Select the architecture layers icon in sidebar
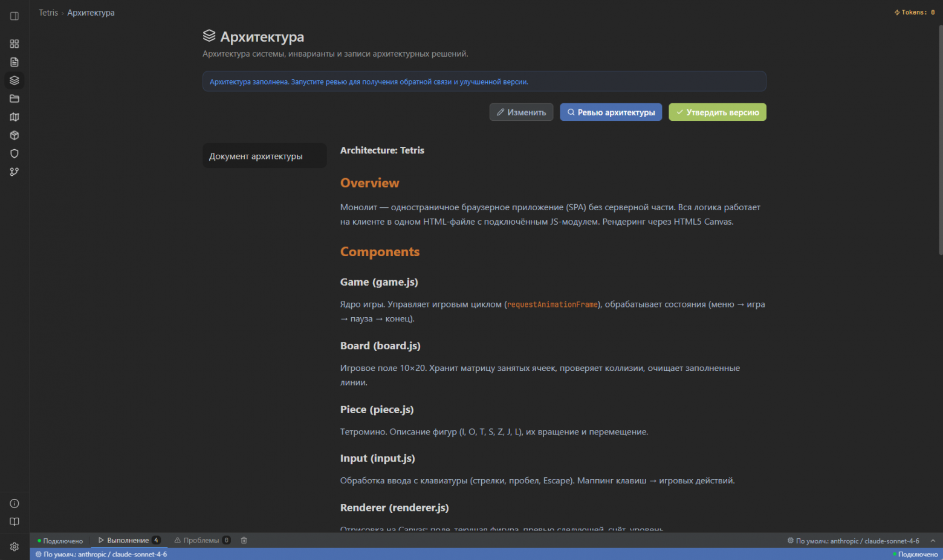 pyautogui.click(x=15, y=80)
